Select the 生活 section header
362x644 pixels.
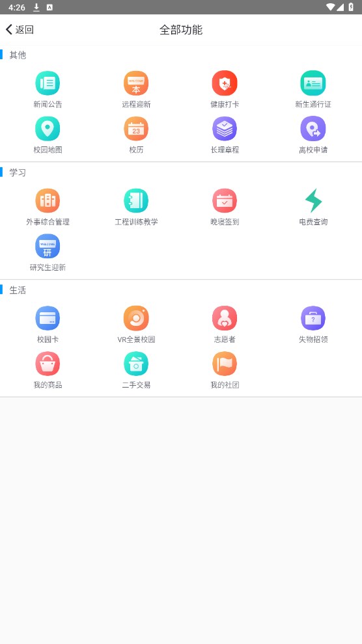[x=18, y=290]
